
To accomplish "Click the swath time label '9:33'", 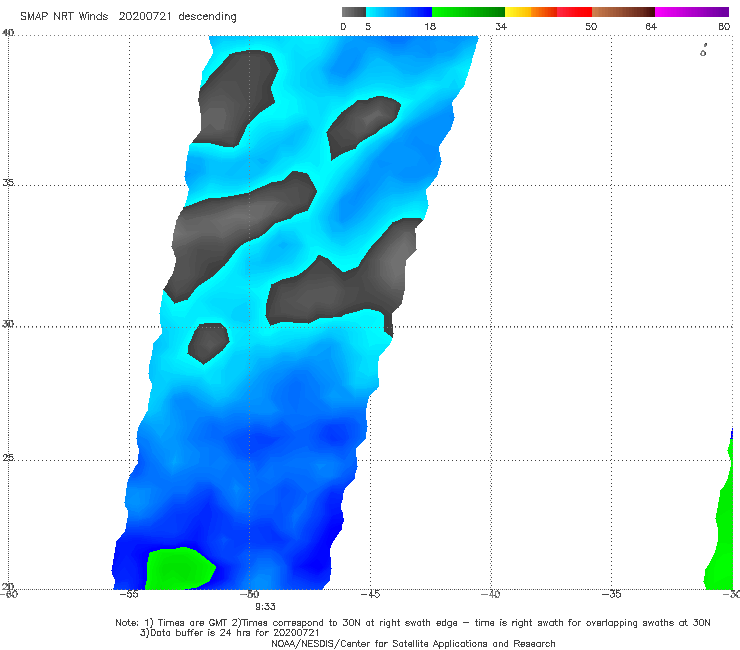I will [265, 607].
